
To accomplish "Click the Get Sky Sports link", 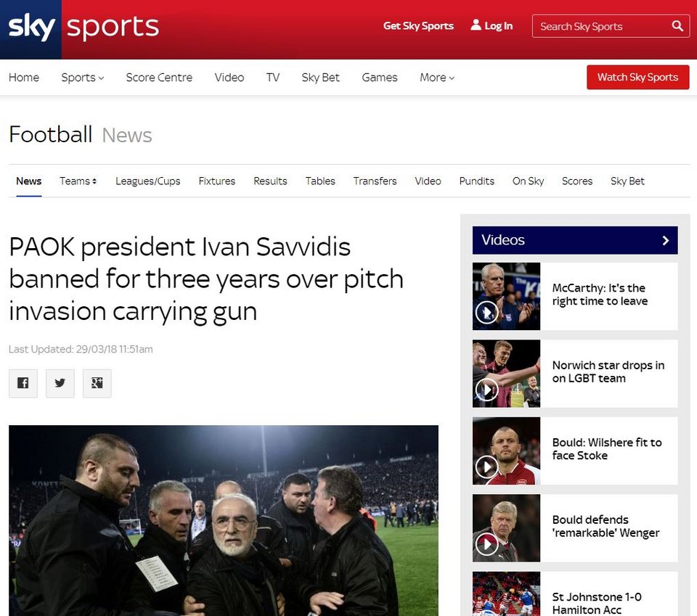I will (x=418, y=26).
